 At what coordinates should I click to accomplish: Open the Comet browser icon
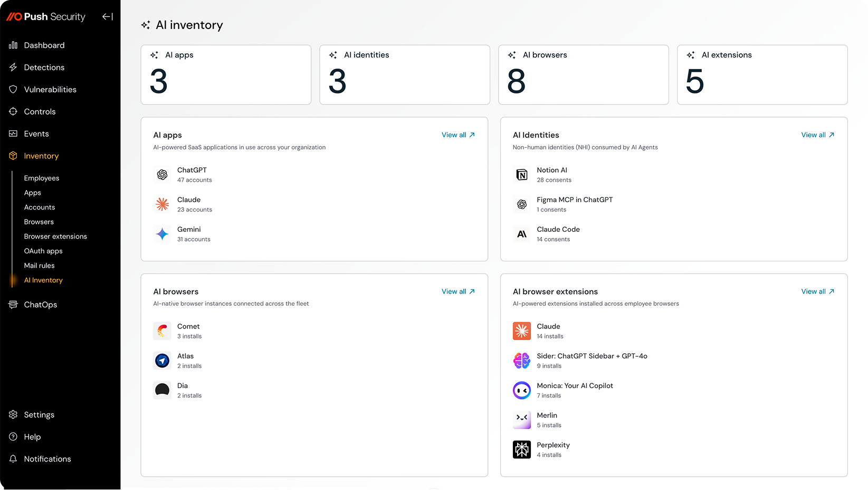click(x=162, y=331)
